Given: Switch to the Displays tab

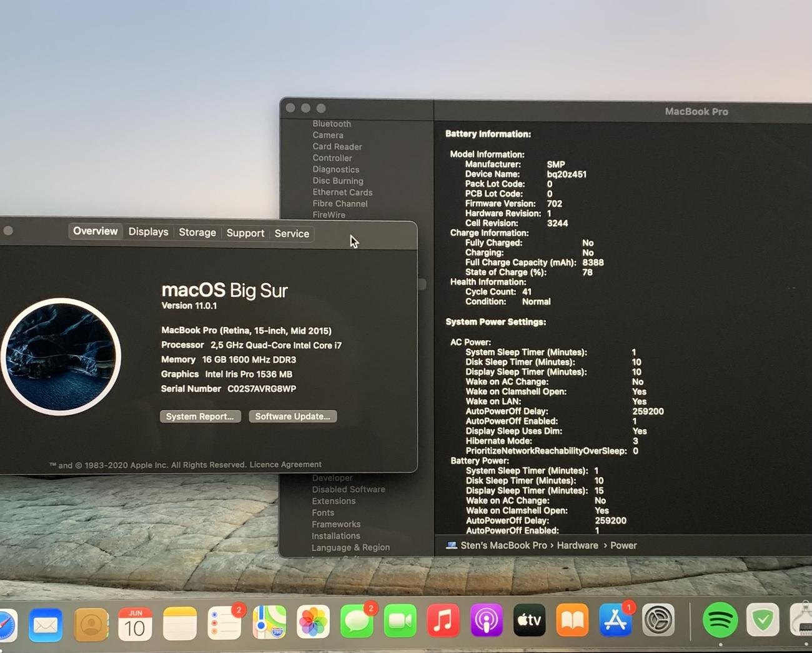Looking at the screenshot, I should click(148, 232).
